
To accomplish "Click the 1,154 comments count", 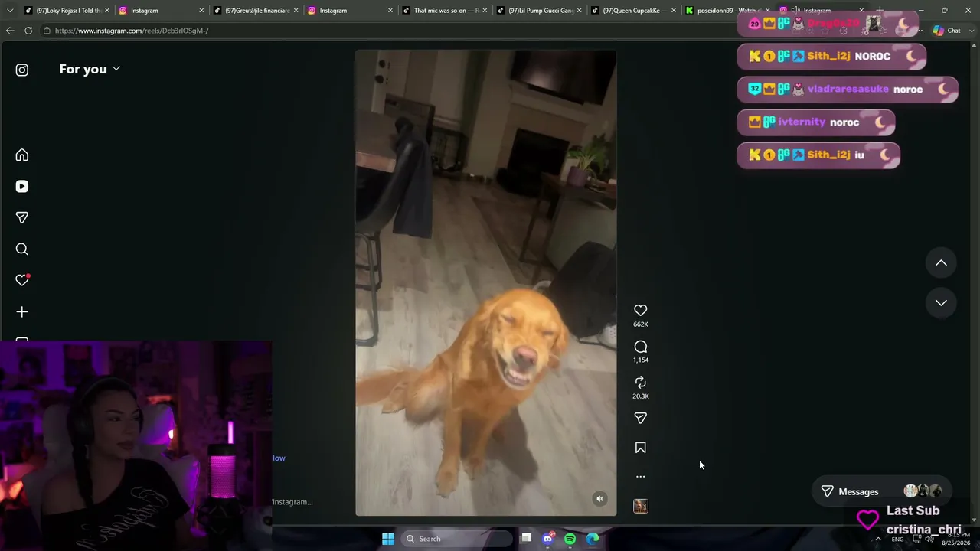I will point(641,360).
